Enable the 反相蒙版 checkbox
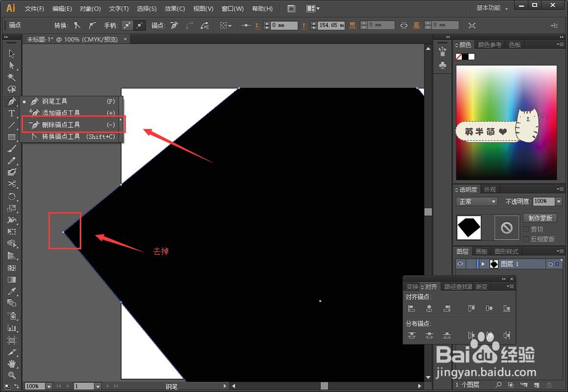This screenshot has width=568, height=392. (x=527, y=239)
